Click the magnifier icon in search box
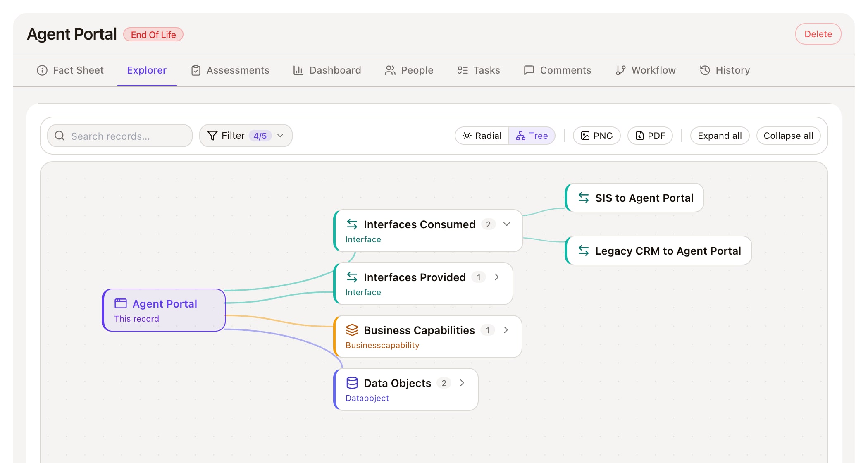868x463 pixels. 60,136
